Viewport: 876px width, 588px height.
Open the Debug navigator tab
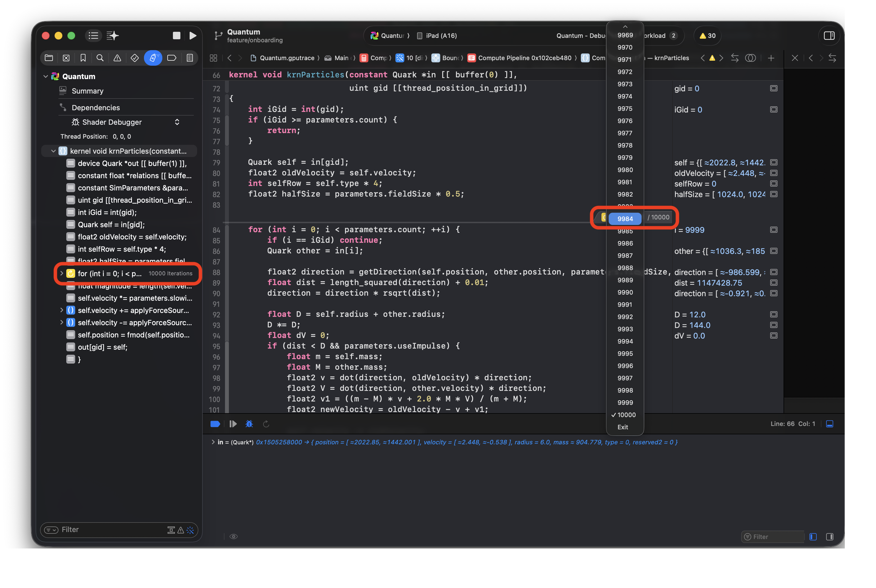click(153, 58)
